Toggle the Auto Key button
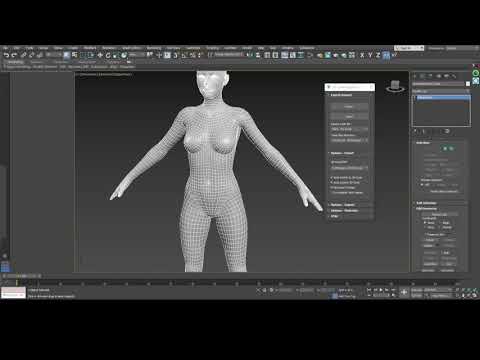480x360 pixels. [x=417, y=290]
